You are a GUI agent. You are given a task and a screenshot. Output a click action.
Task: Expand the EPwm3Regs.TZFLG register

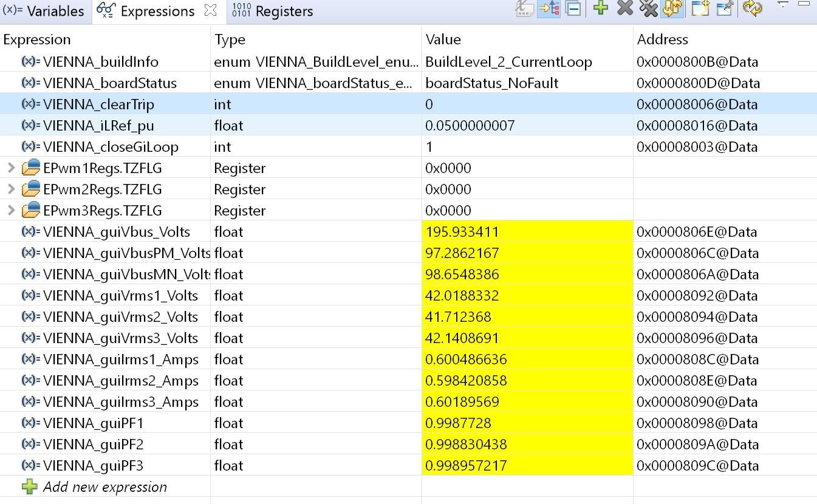pos(10,211)
